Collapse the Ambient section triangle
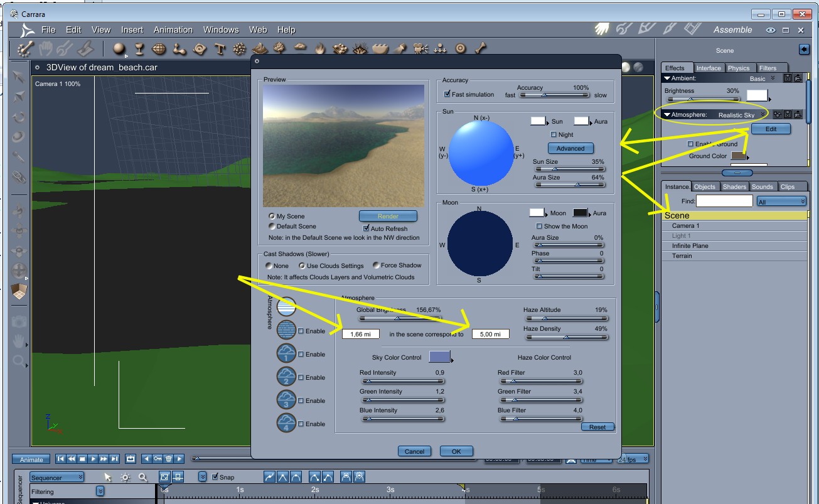819x504 pixels. pos(667,78)
